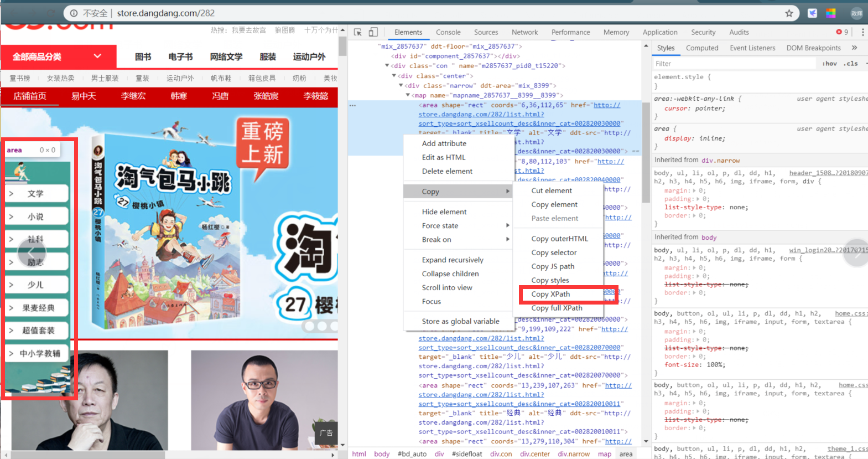This screenshot has width=868, height=459.
Task: Open the user profile avatar
Action: pos(856,13)
